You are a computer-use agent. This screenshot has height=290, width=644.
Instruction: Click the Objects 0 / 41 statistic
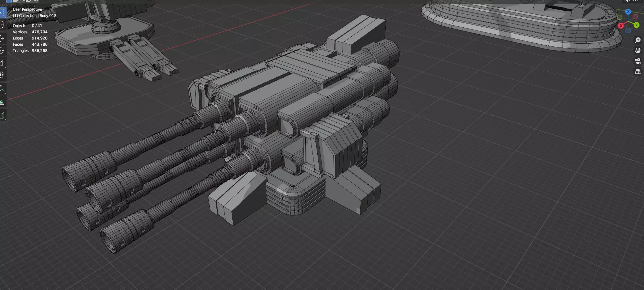pyautogui.click(x=27, y=26)
